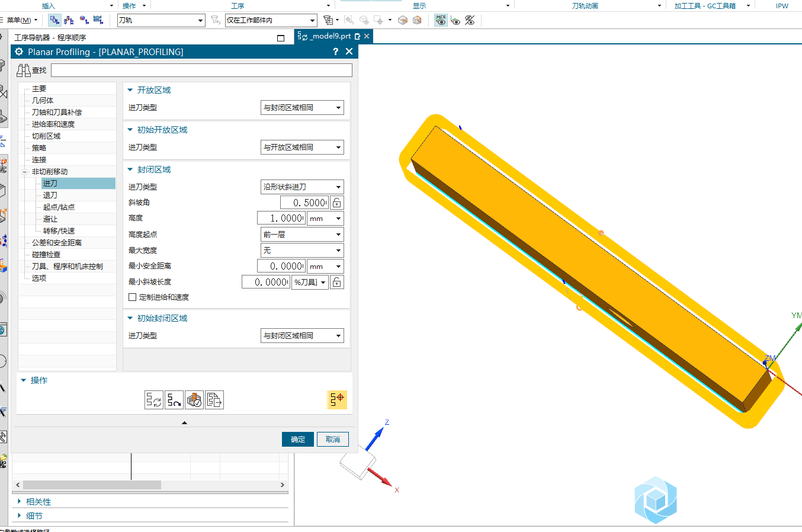Click the List tool path icon
The image size is (802, 532).
(214, 400)
